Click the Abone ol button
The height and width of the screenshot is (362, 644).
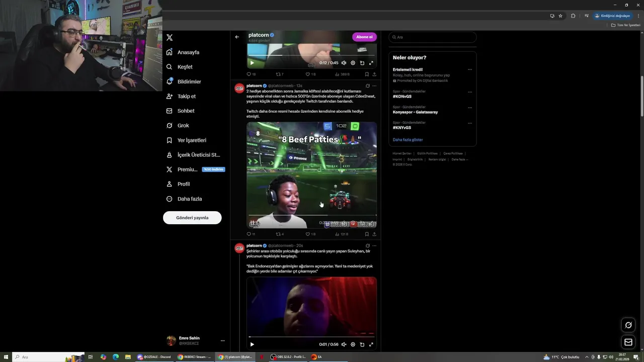pyautogui.click(x=364, y=37)
